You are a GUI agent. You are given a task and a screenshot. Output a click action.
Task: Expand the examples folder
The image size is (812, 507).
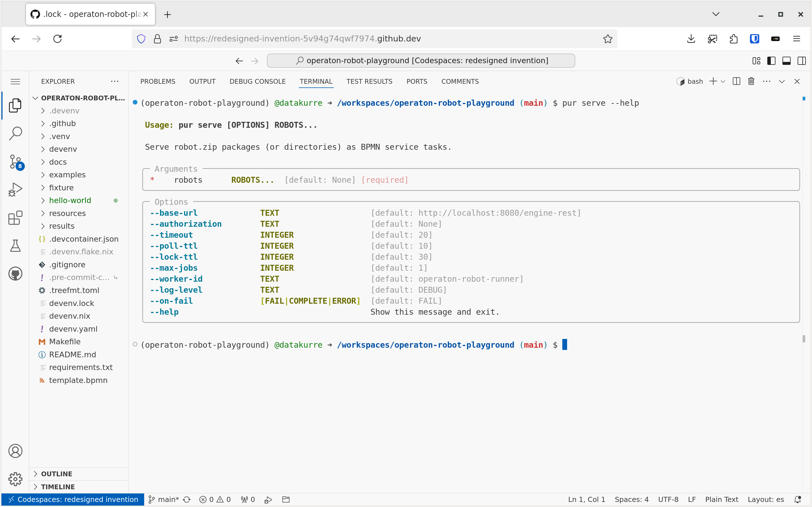tap(79, 175)
